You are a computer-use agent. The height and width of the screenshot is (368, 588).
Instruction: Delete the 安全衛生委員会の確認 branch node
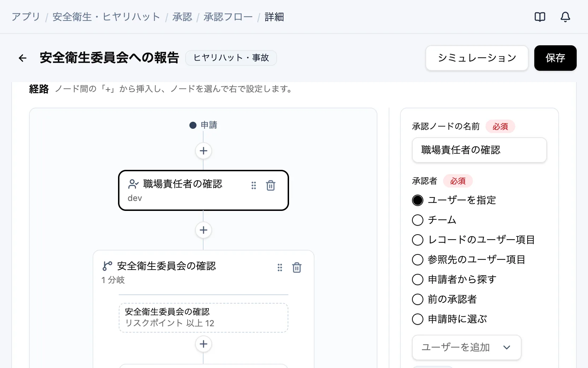[297, 268]
